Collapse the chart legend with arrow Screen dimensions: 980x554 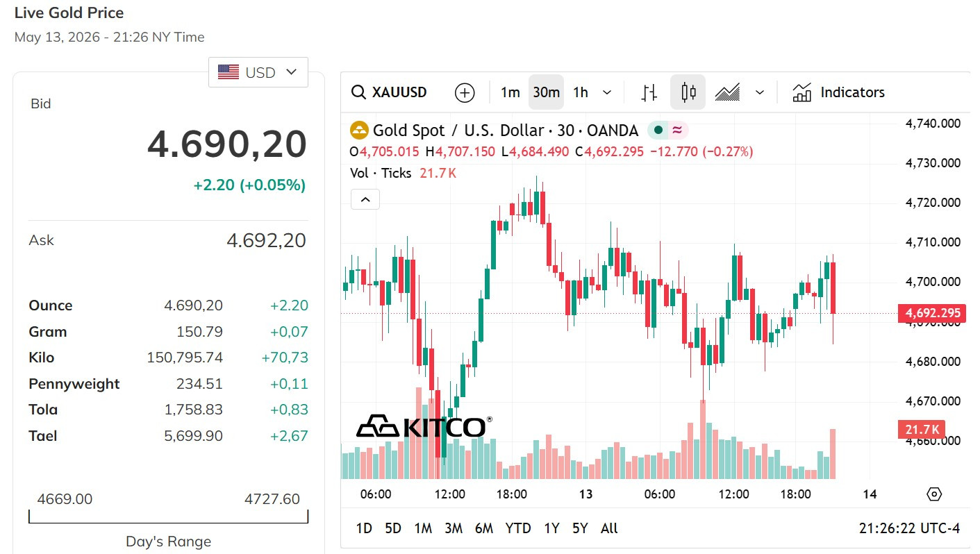click(365, 200)
